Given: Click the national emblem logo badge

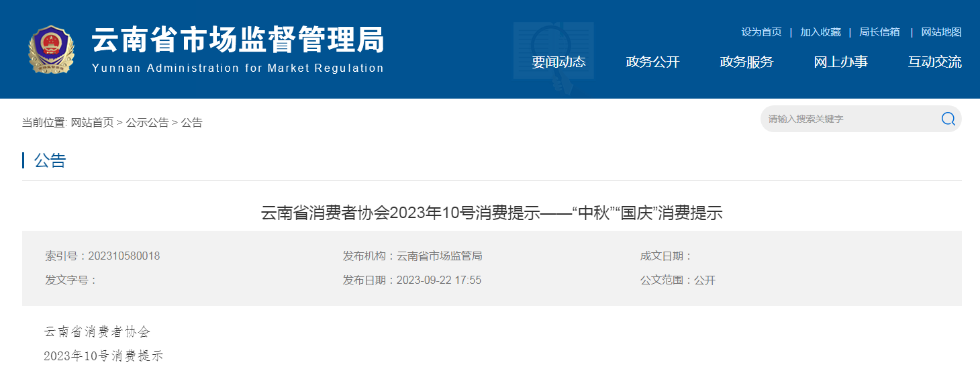Looking at the screenshot, I should [52, 50].
